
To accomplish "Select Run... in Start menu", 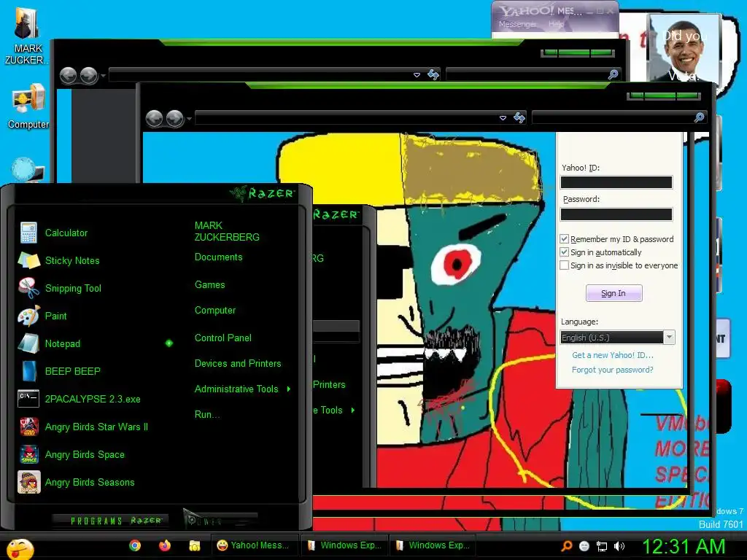I will pyautogui.click(x=206, y=415).
